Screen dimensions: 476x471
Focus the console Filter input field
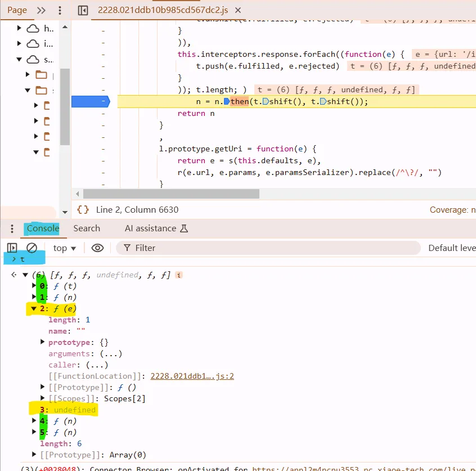[x=268, y=248]
